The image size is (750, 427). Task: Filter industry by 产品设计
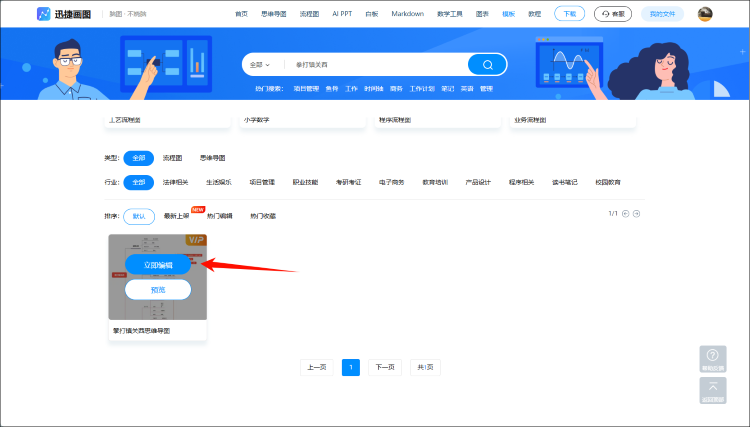(478, 183)
